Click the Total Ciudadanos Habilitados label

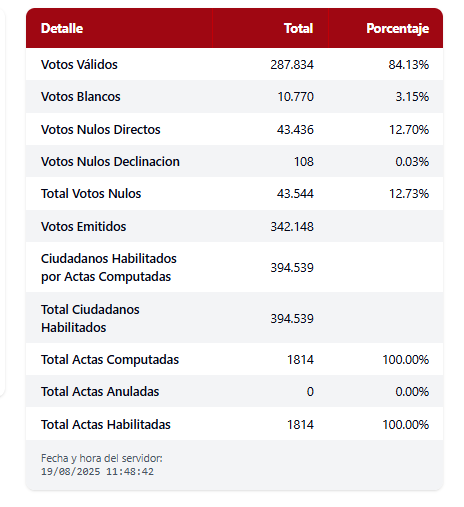click(x=90, y=318)
